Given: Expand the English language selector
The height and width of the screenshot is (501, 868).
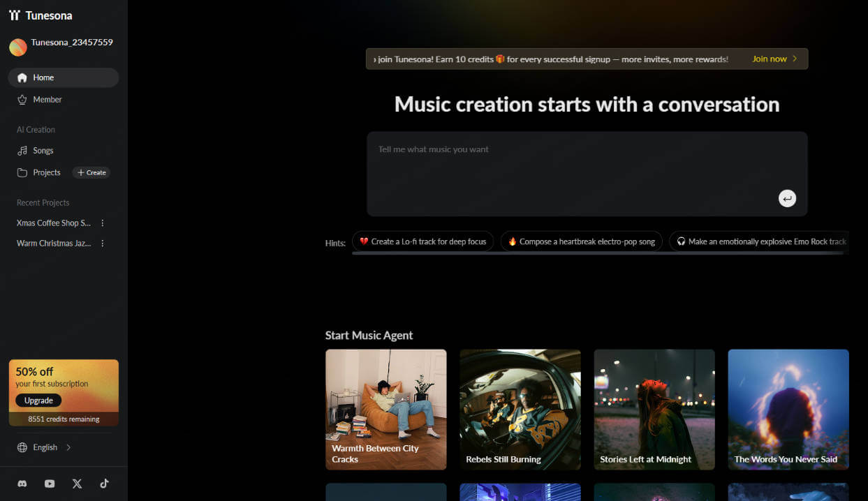Looking at the screenshot, I should click(x=45, y=447).
